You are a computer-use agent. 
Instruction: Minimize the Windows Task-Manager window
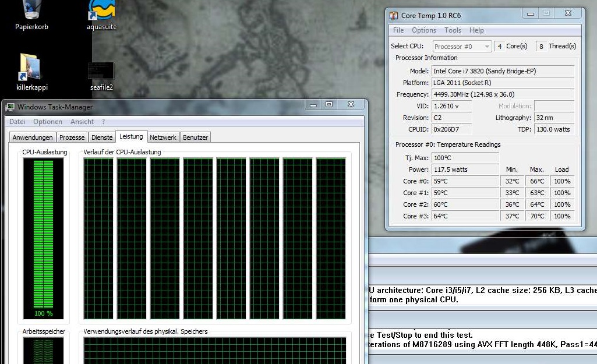tap(313, 105)
